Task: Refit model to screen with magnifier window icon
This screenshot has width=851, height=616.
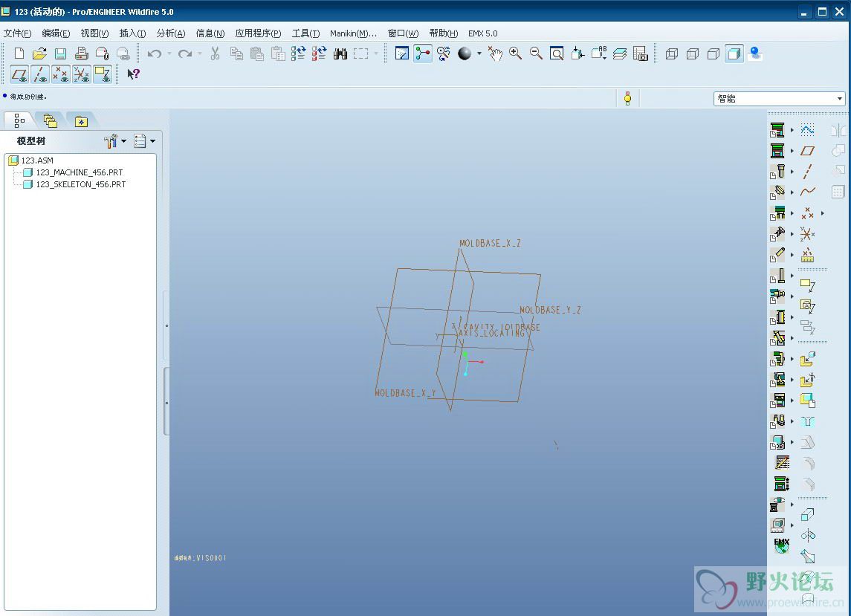Action: (x=556, y=54)
